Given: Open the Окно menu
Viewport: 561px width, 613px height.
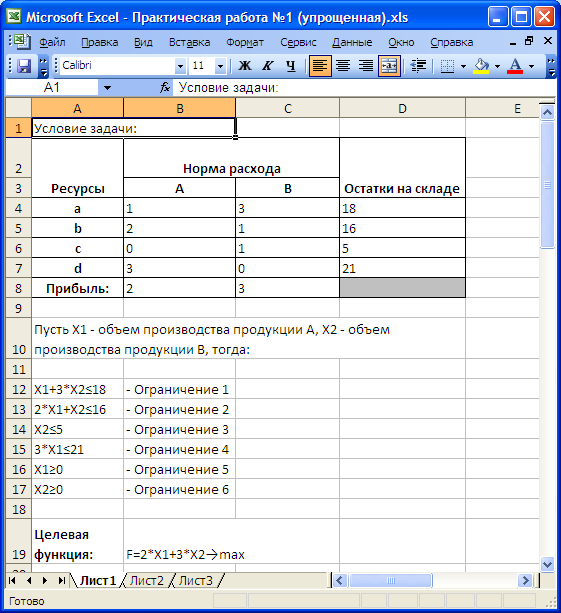Looking at the screenshot, I should coord(401,42).
